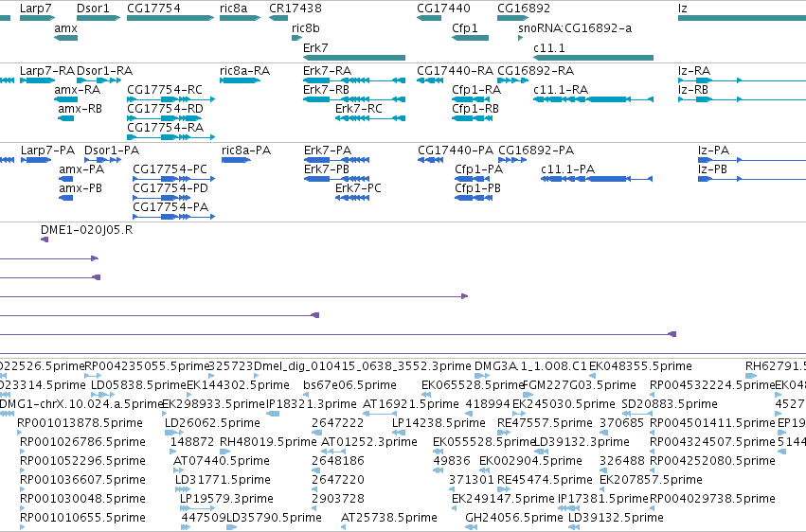Image resolution: width=806 pixels, height=532 pixels.
Task: Select the Cfp1 gene bar
Action: coord(471,38)
